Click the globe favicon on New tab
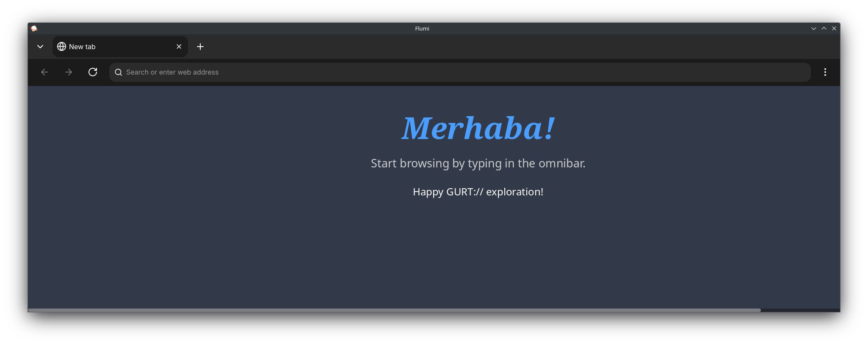The height and width of the screenshot is (345, 868). (62, 47)
